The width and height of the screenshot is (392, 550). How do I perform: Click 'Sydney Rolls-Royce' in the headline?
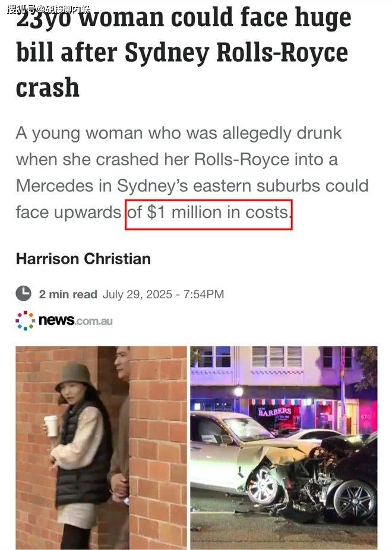pyautogui.click(x=236, y=53)
